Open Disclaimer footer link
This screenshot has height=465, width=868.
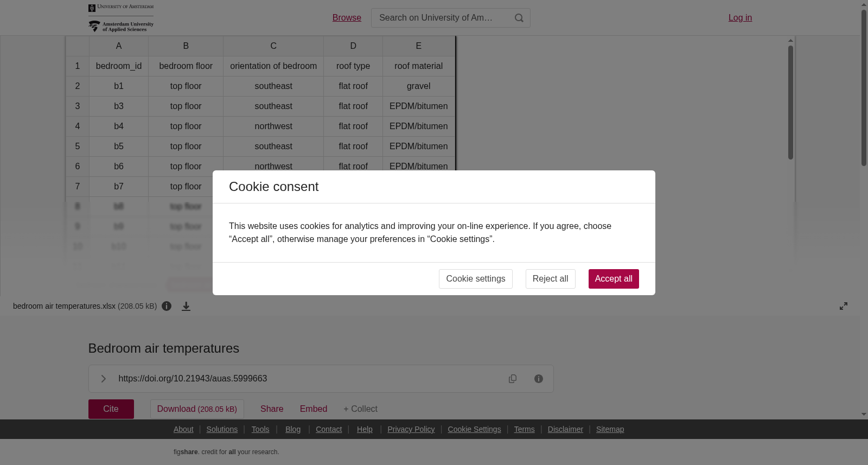point(565,429)
